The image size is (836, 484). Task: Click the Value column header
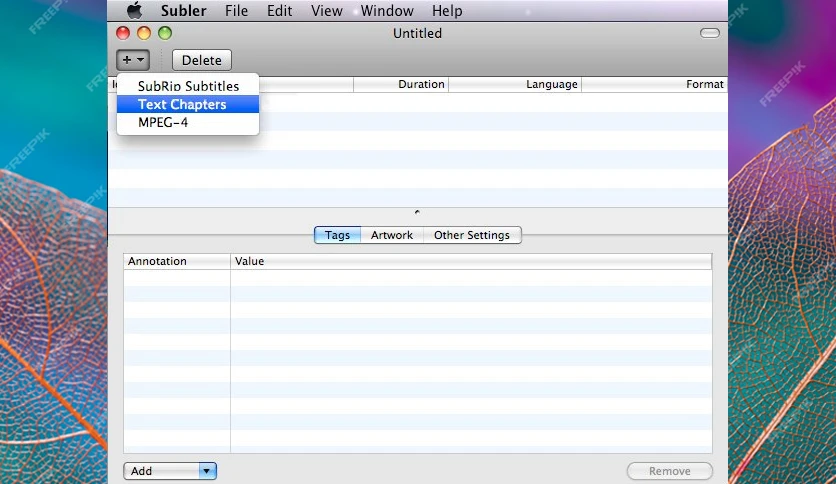click(471, 261)
